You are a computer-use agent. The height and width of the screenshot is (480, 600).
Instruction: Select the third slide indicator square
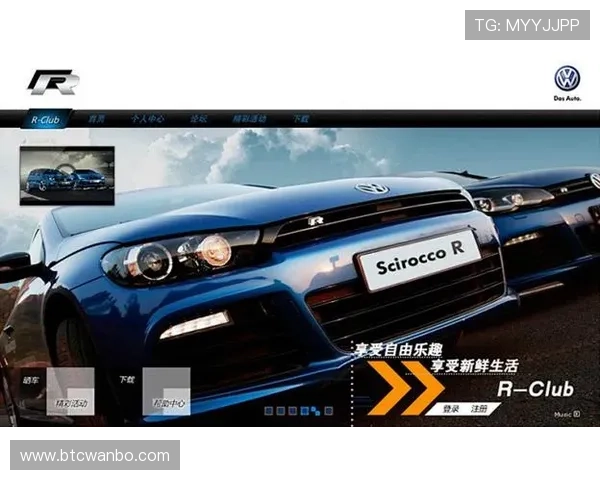click(x=292, y=410)
